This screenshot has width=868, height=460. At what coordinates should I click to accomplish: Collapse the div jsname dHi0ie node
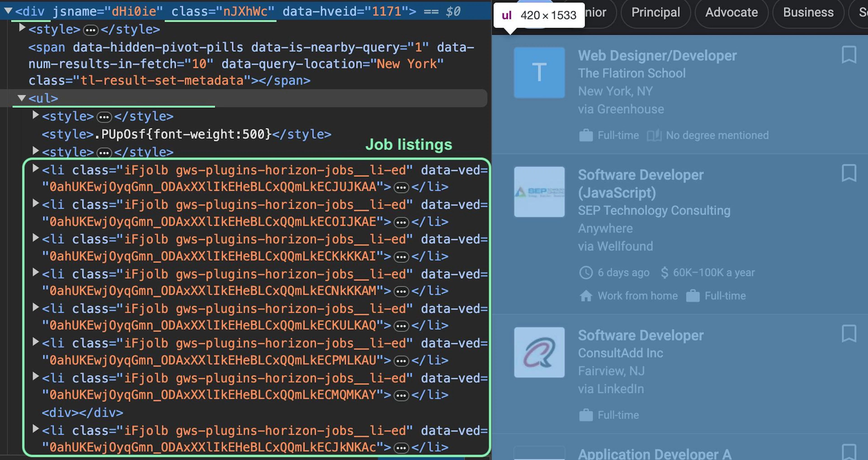point(8,11)
